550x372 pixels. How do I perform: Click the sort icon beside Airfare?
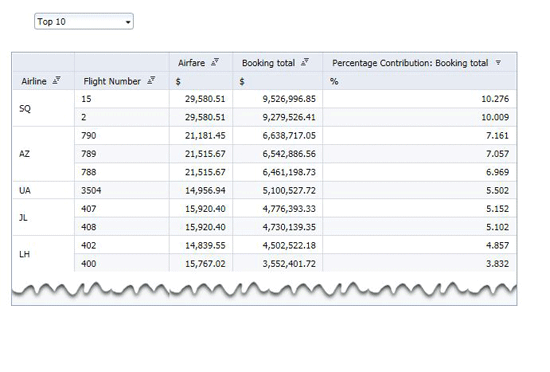pos(215,63)
